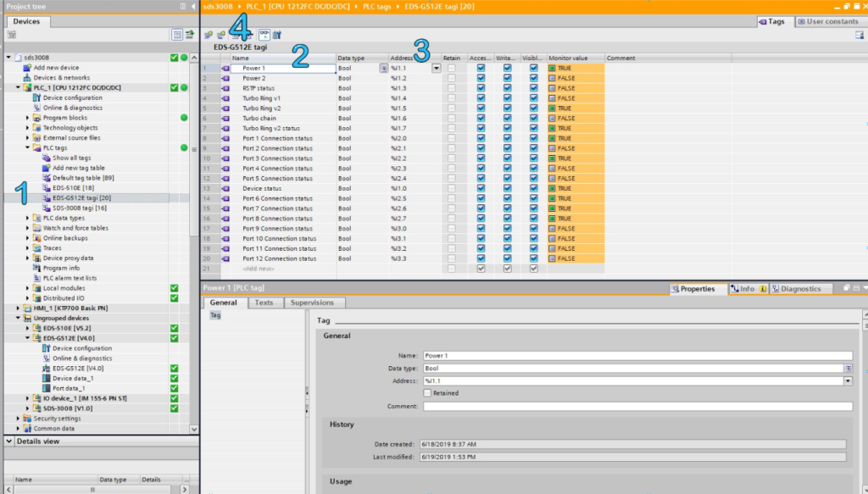This screenshot has width=868, height=494.
Task: Click the data type picker icon in Power 1 row
Action: [x=383, y=68]
